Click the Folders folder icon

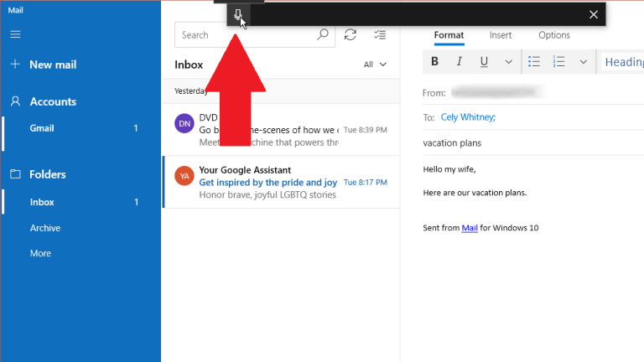click(x=15, y=174)
